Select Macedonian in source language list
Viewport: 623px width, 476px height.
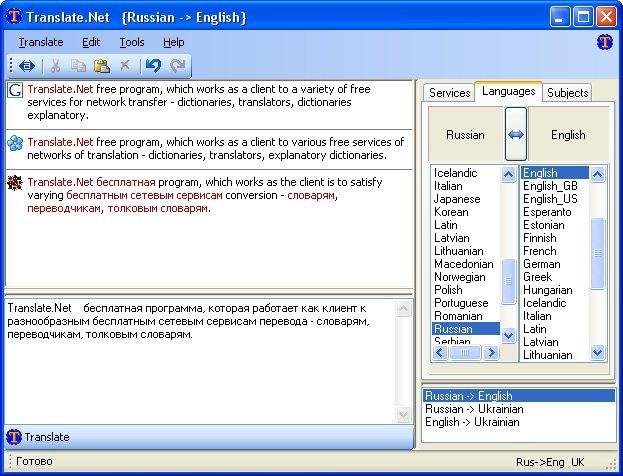464,264
